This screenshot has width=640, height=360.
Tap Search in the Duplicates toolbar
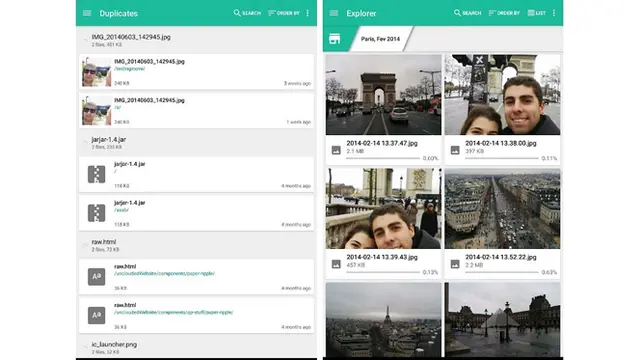pos(247,13)
